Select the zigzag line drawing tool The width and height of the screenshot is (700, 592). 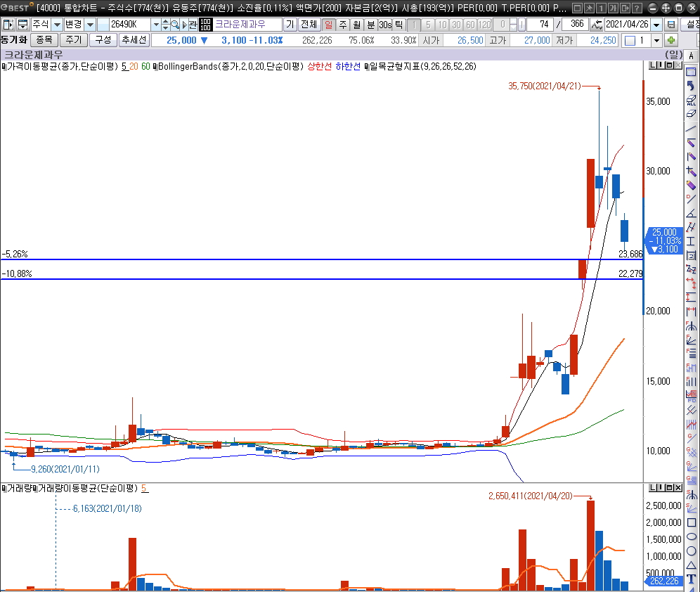point(691,270)
